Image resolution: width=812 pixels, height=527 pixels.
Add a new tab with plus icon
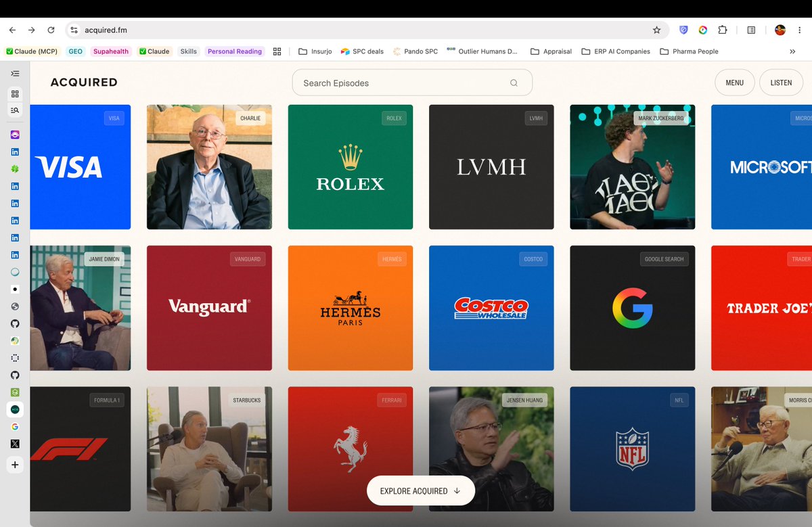pos(15,465)
